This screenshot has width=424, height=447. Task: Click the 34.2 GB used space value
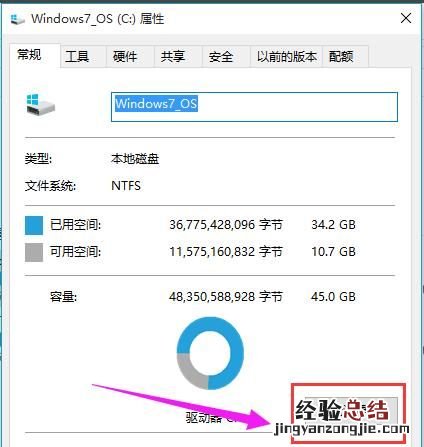point(333,225)
